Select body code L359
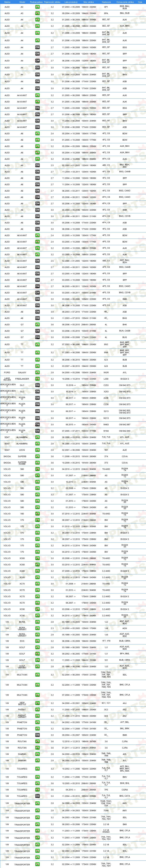146x868 pixels. coord(106,379)
